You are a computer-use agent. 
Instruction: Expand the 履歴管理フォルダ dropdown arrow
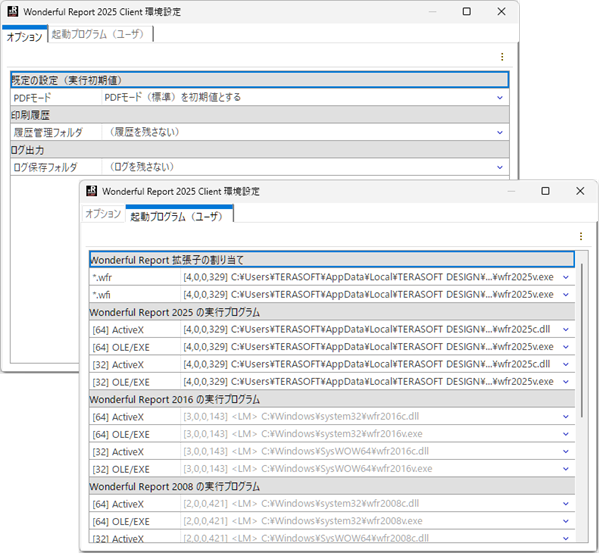point(500,132)
